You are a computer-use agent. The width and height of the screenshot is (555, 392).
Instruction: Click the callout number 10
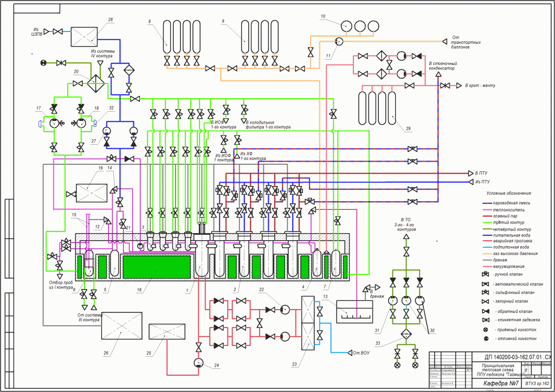[323, 16]
